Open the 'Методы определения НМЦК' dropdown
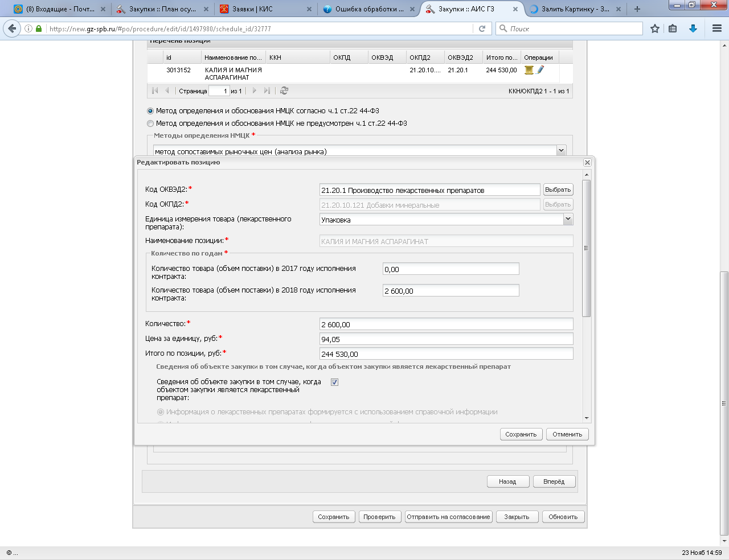 pos(562,151)
